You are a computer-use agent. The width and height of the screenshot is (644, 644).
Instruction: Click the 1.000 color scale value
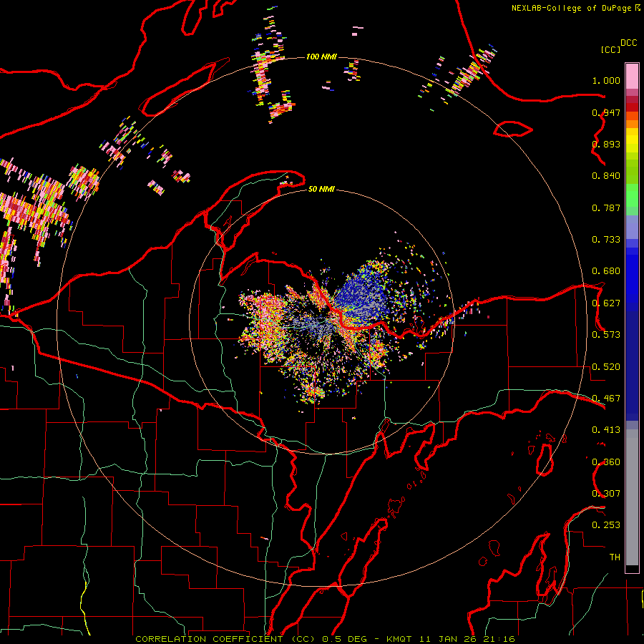[x=606, y=80]
